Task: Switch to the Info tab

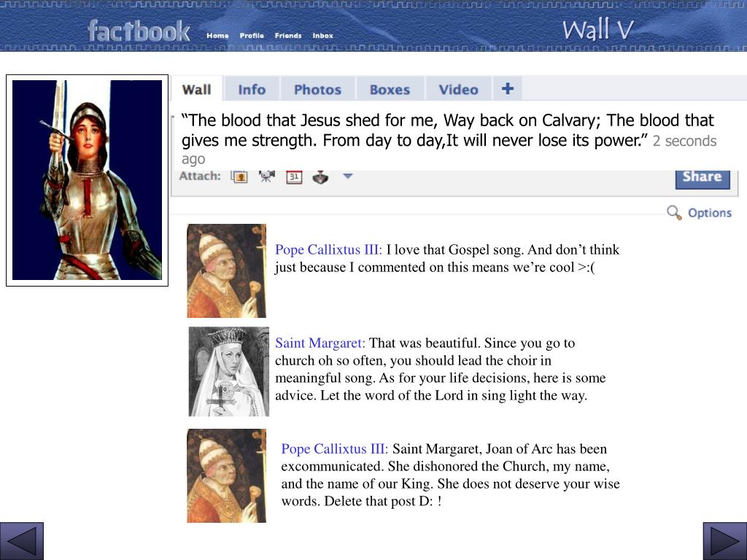Action: 252,89
